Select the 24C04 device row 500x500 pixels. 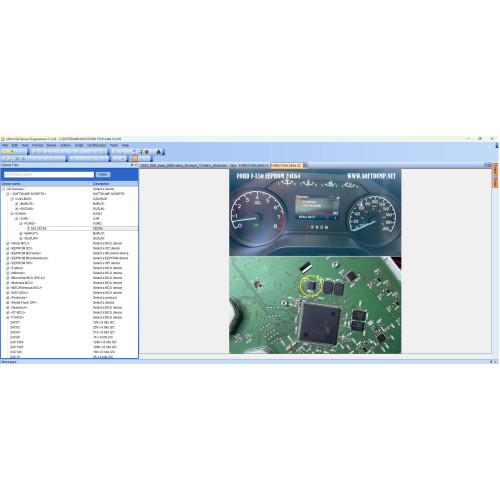[69, 332]
